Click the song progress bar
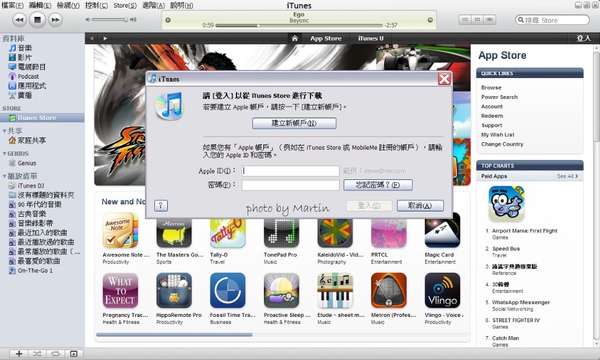600x360 pixels. pos(299,26)
